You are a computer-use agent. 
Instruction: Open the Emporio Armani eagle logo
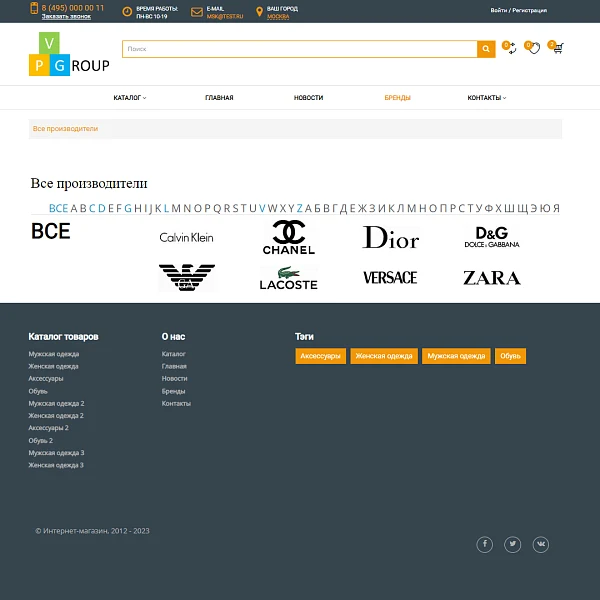[187, 277]
